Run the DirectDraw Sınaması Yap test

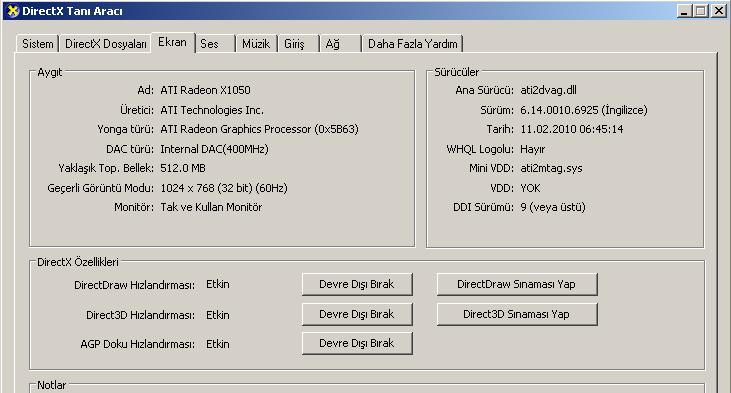point(517,284)
